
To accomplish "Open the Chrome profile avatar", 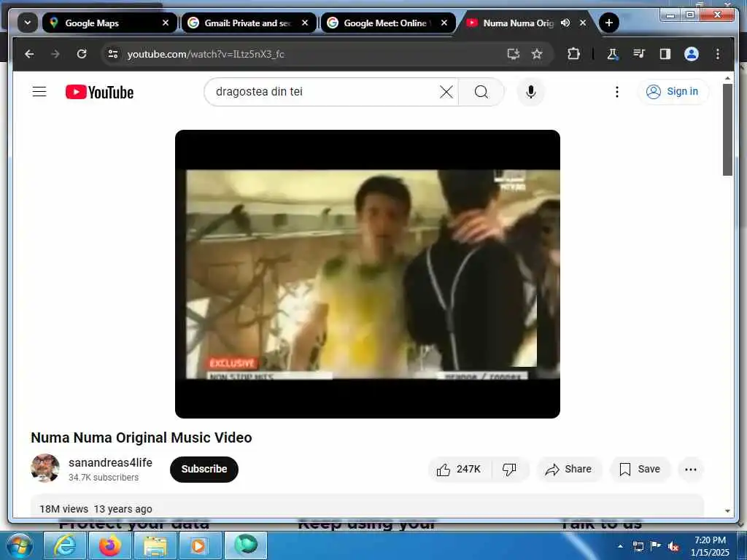I will (692, 54).
